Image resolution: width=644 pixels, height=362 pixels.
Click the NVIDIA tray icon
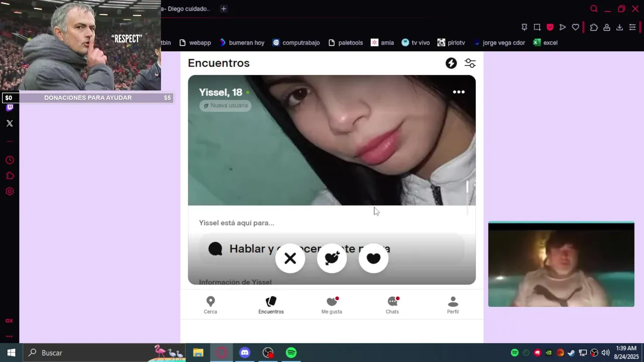[549, 353]
